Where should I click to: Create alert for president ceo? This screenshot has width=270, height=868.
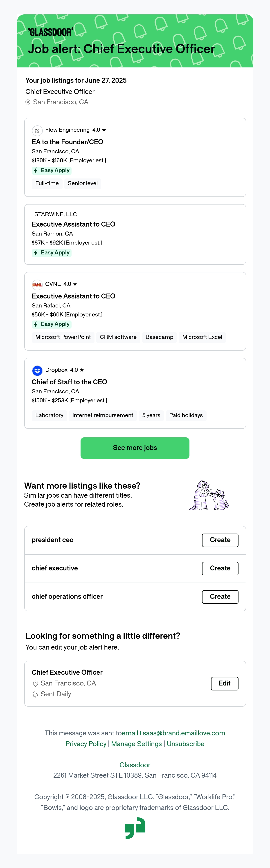[220, 540]
